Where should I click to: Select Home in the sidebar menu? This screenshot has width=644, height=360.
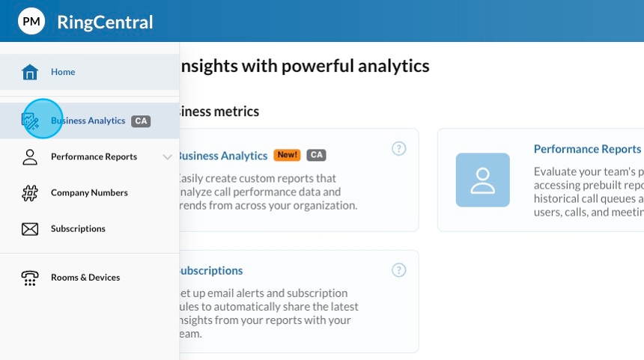63,72
